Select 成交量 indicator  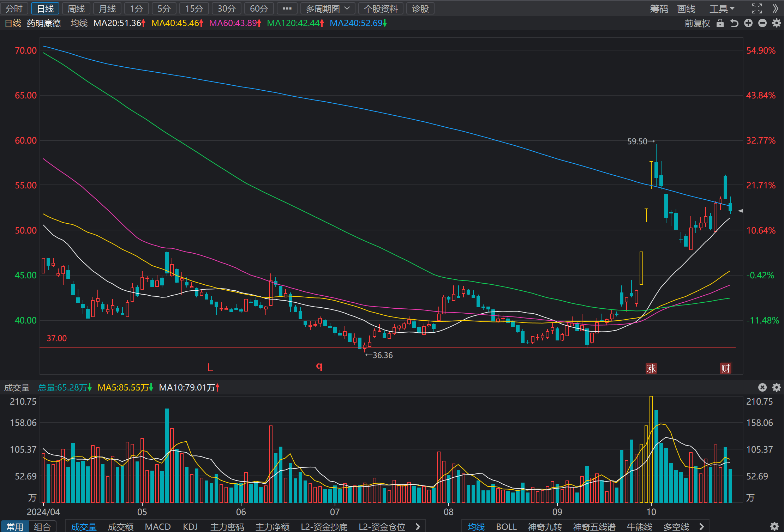pyautogui.click(x=84, y=527)
